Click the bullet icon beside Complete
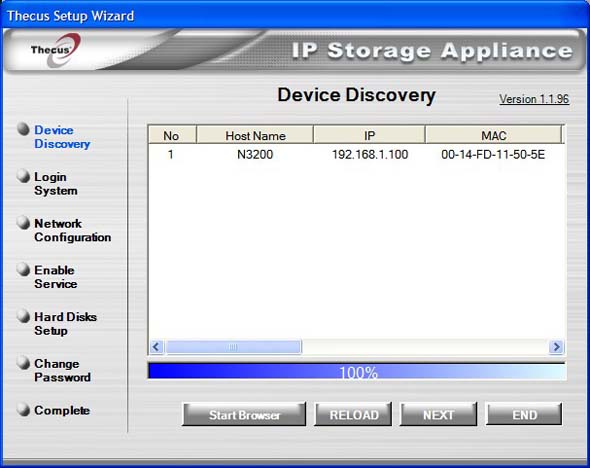Viewport: 590px width, 468px height. pos(23,409)
